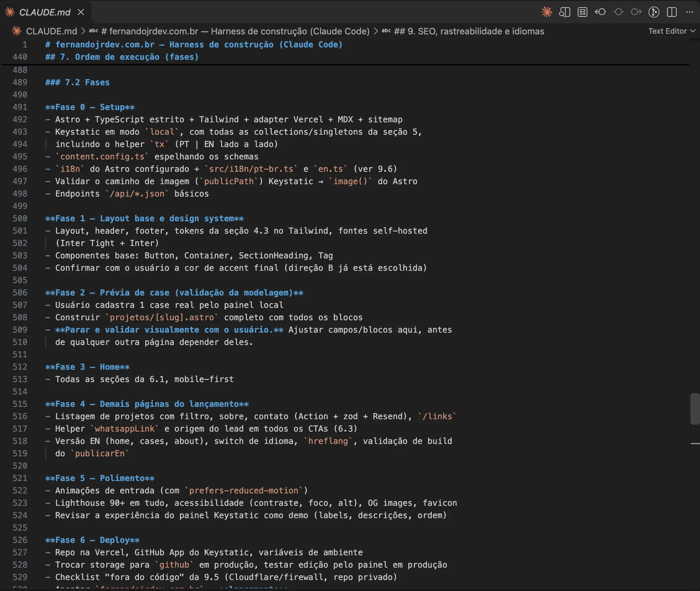This screenshot has width=700, height=591.
Task: Click 'Fase 4 – Demais páginas do lançamento'
Action: pyautogui.click(x=147, y=404)
